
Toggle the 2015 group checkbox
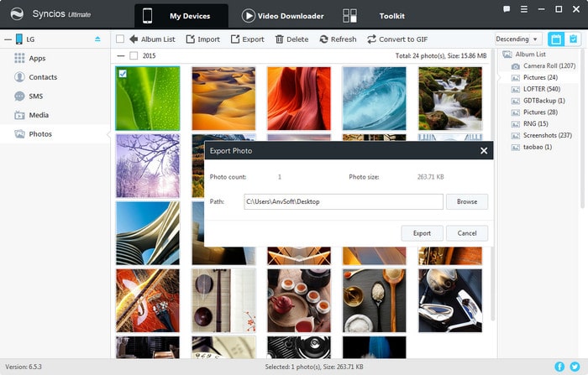[x=134, y=56]
